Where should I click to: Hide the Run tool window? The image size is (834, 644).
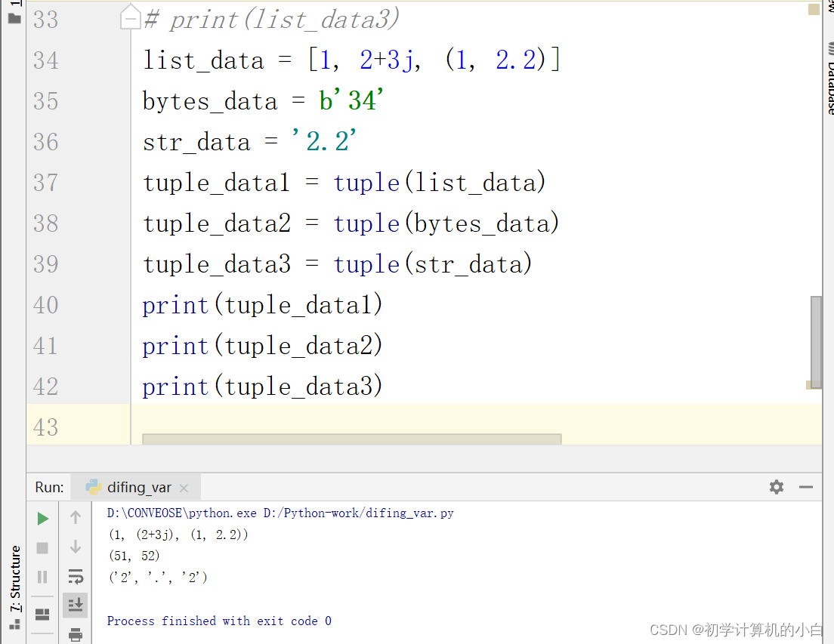[805, 487]
